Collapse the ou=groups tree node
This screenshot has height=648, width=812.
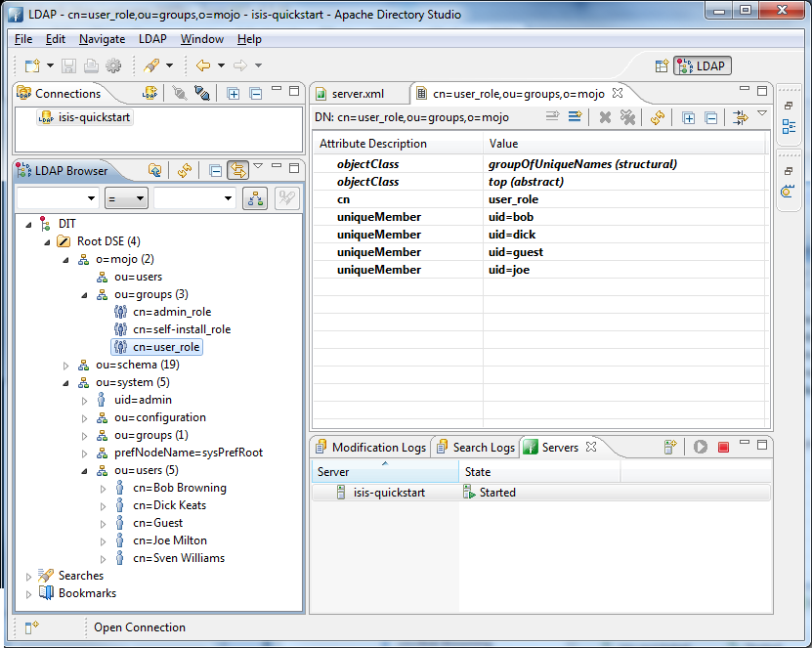coord(83,294)
